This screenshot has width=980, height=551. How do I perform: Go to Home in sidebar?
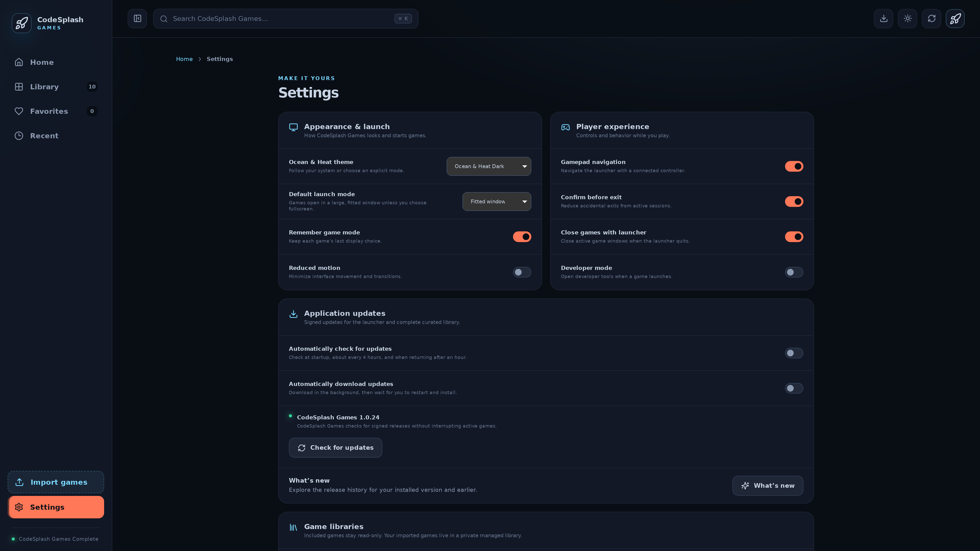56,62
